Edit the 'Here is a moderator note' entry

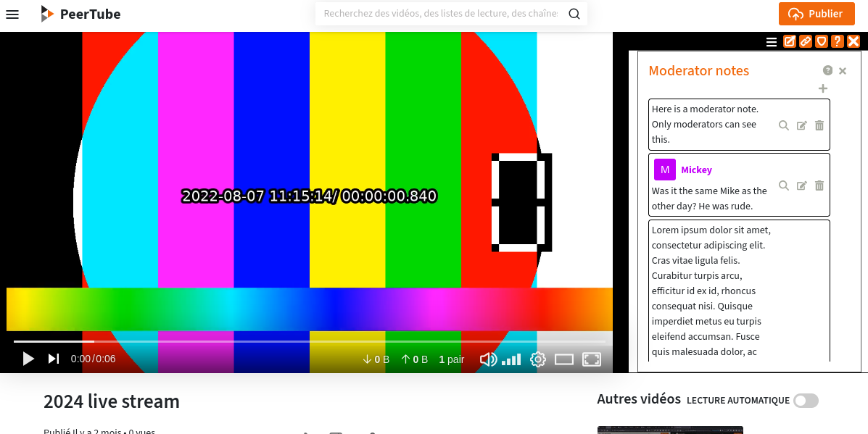(x=801, y=125)
